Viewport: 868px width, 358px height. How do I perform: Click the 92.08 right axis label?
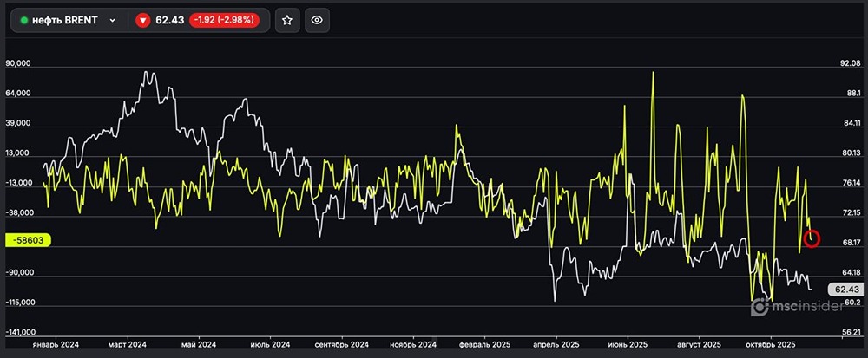click(851, 63)
